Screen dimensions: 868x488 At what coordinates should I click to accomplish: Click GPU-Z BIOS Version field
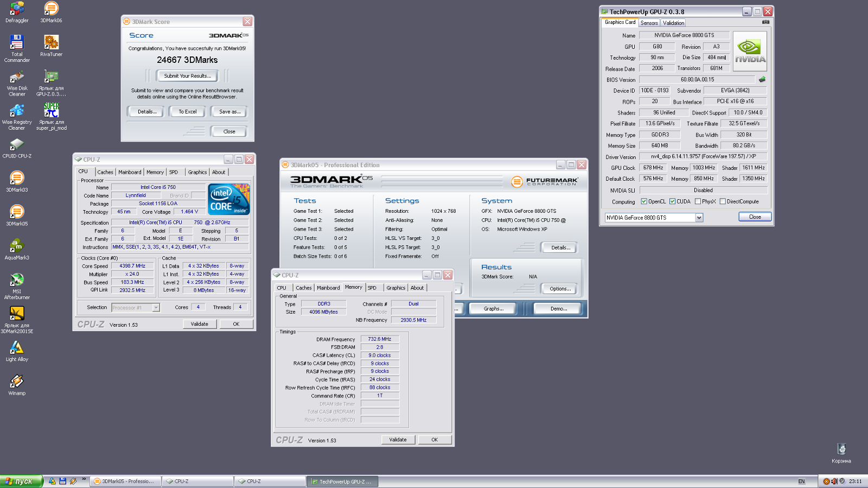point(697,79)
